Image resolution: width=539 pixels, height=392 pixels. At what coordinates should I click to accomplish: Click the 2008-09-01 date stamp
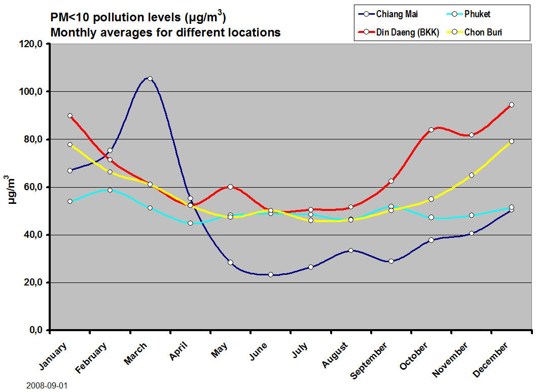(47, 385)
